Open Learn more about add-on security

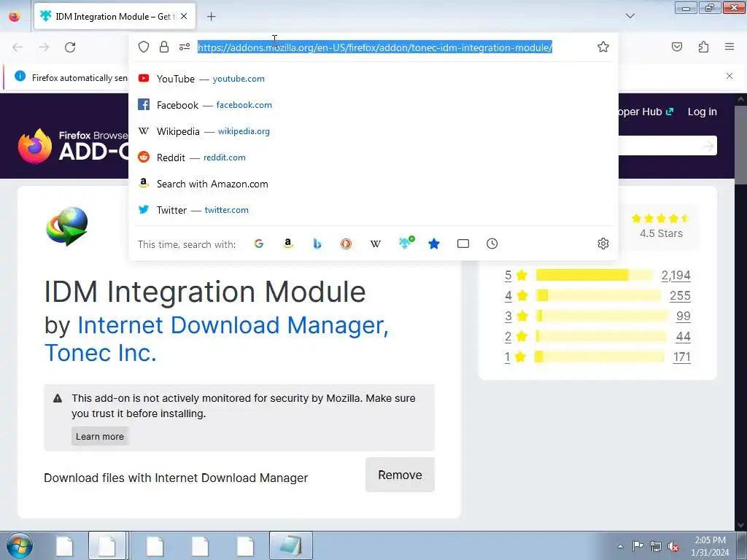[99, 436]
